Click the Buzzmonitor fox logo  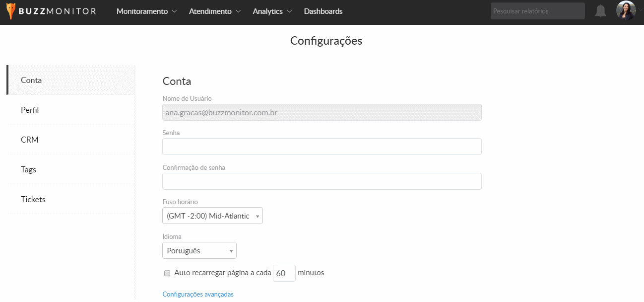click(11, 11)
